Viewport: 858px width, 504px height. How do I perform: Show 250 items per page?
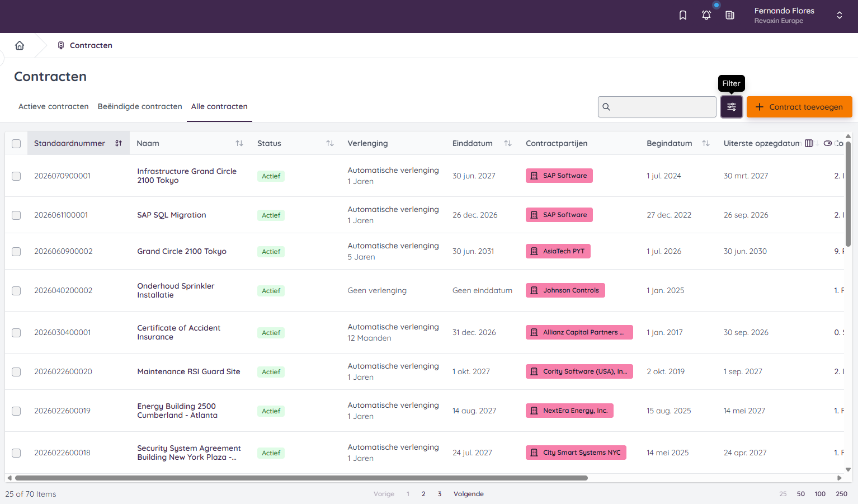click(841, 494)
